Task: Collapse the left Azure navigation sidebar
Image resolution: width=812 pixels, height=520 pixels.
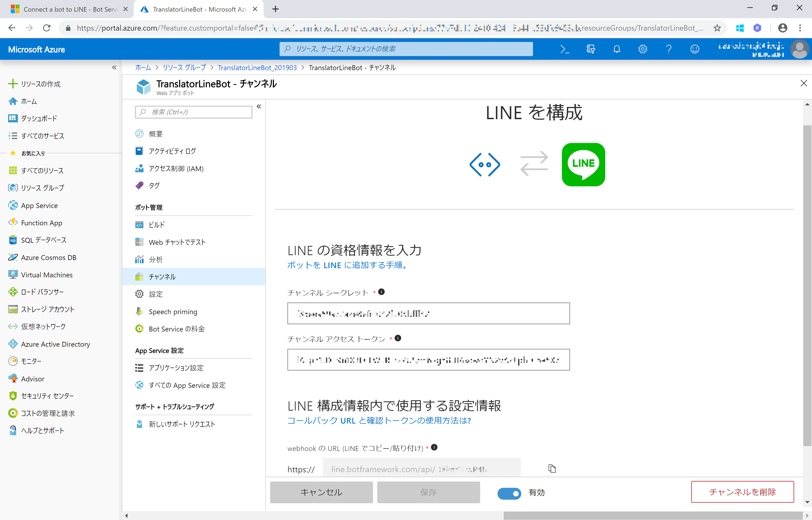Action: (x=114, y=67)
